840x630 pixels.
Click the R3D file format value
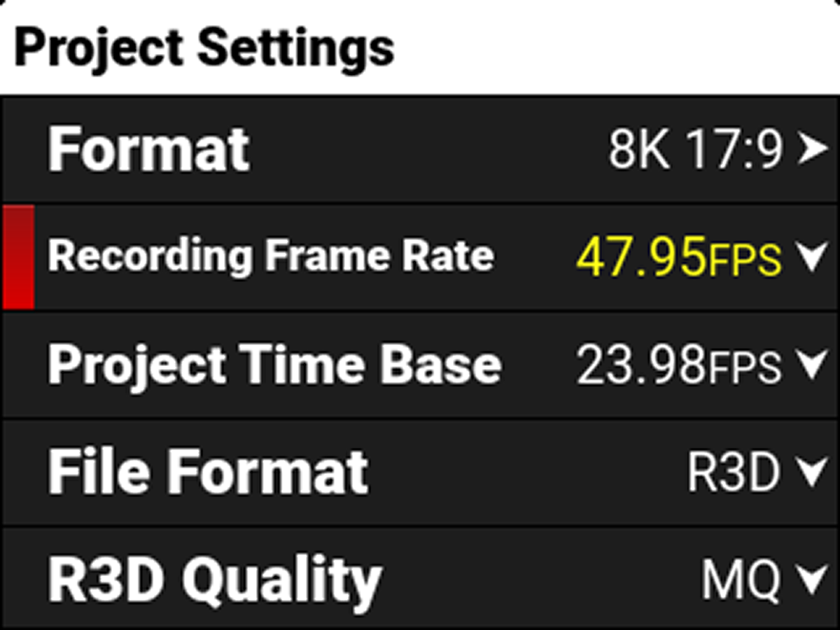(x=733, y=473)
